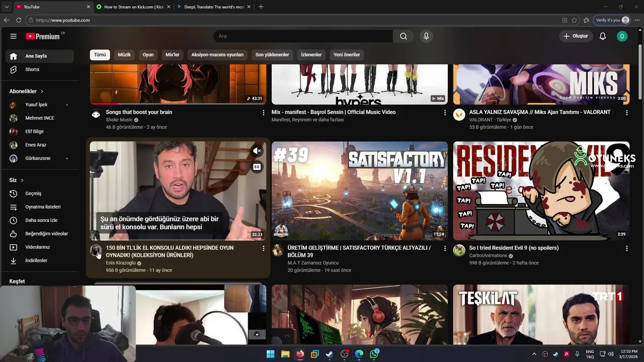Image resolution: width=644 pixels, height=362 pixels.
Task: Click the search magnifier button
Action: (404, 36)
